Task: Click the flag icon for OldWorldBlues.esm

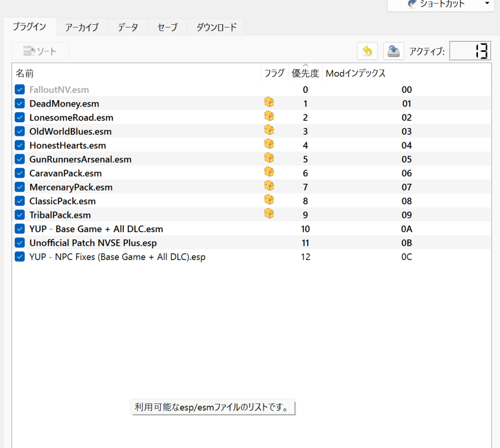Action: coord(269,130)
